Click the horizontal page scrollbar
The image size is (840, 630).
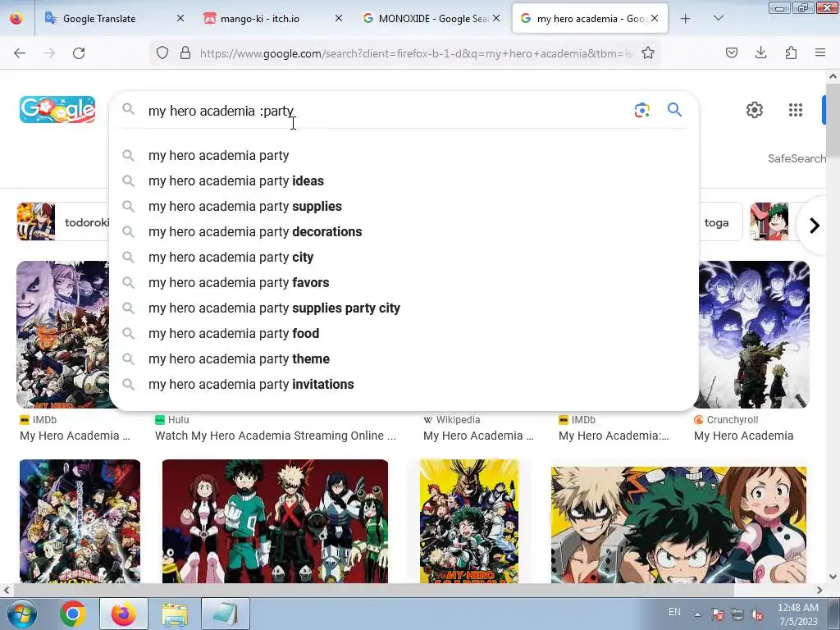coord(373,590)
